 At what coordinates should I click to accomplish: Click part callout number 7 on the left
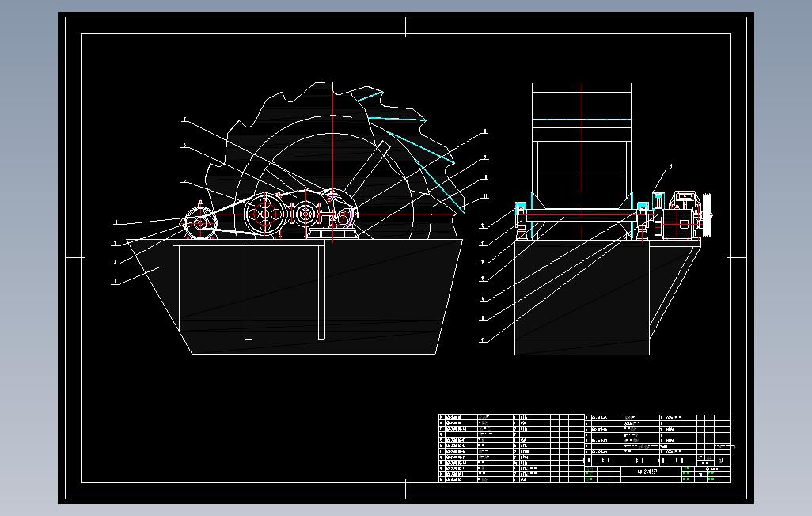[x=184, y=120]
